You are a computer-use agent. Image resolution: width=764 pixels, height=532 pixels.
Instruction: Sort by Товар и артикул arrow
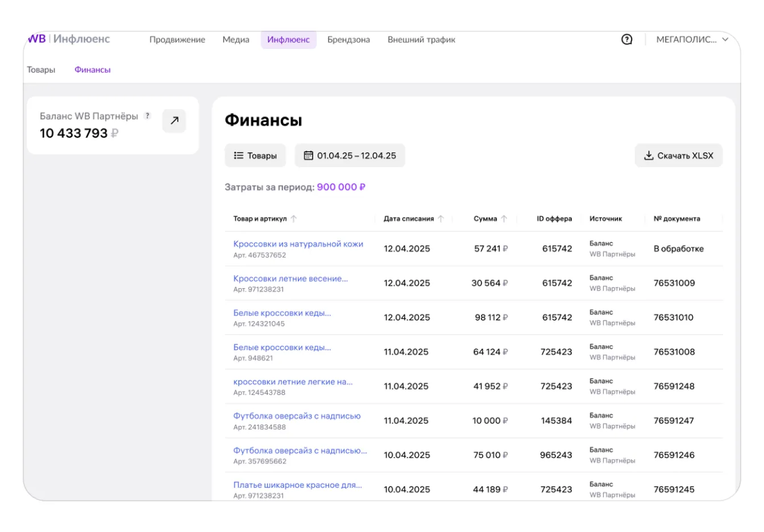coord(293,218)
